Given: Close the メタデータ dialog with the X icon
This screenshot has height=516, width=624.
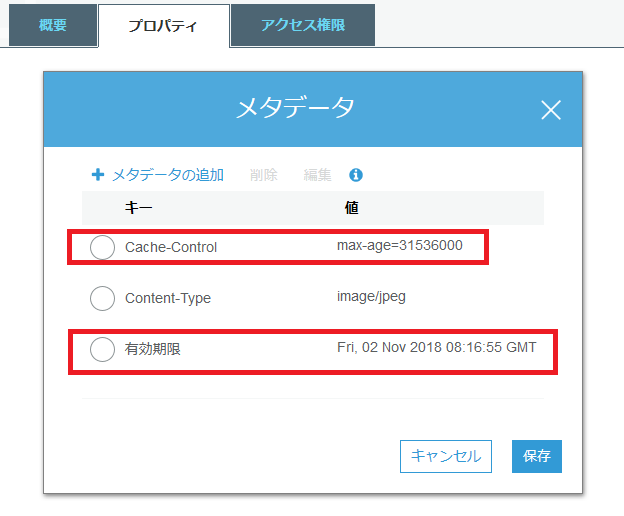Looking at the screenshot, I should 551,110.
